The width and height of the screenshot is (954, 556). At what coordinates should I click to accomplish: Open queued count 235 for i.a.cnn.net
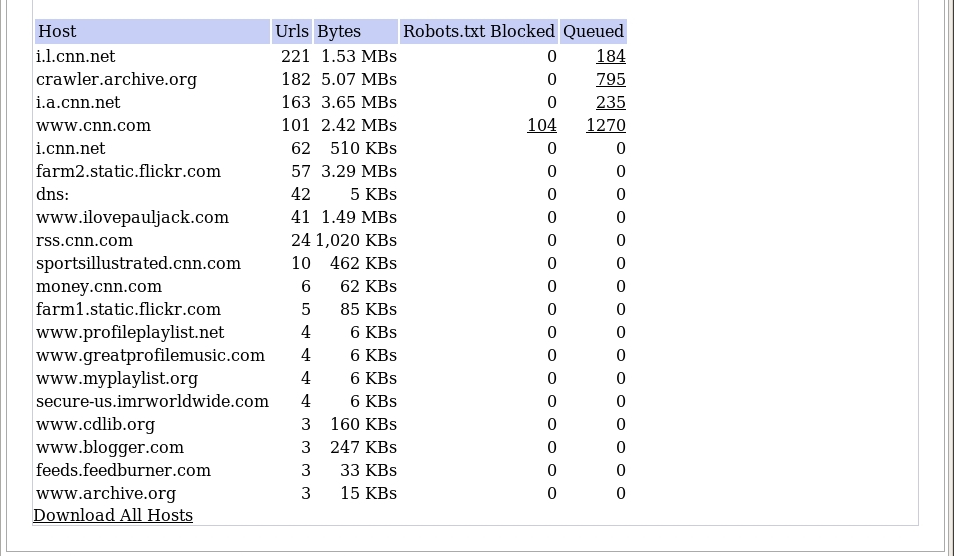click(610, 102)
